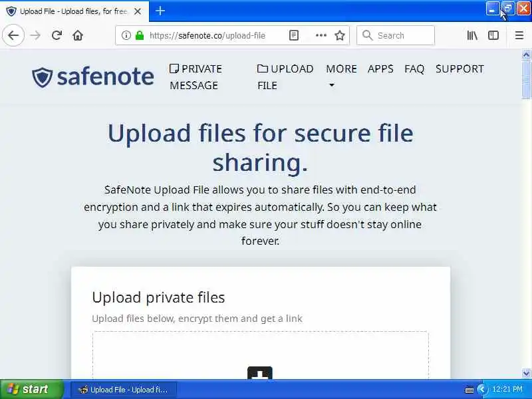This screenshot has width=532, height=399.
Task: Close the Upload File browser tab
Action: click(138, 11)
